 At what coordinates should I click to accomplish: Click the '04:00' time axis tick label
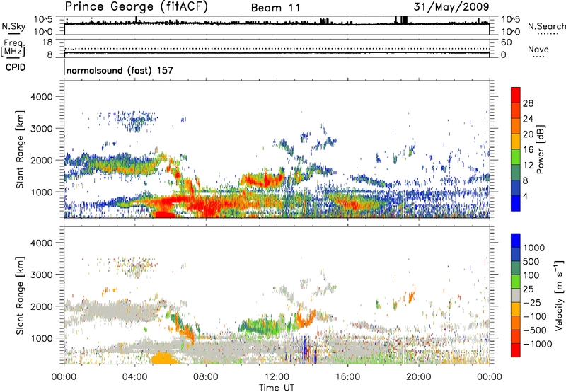pos(135,377)
